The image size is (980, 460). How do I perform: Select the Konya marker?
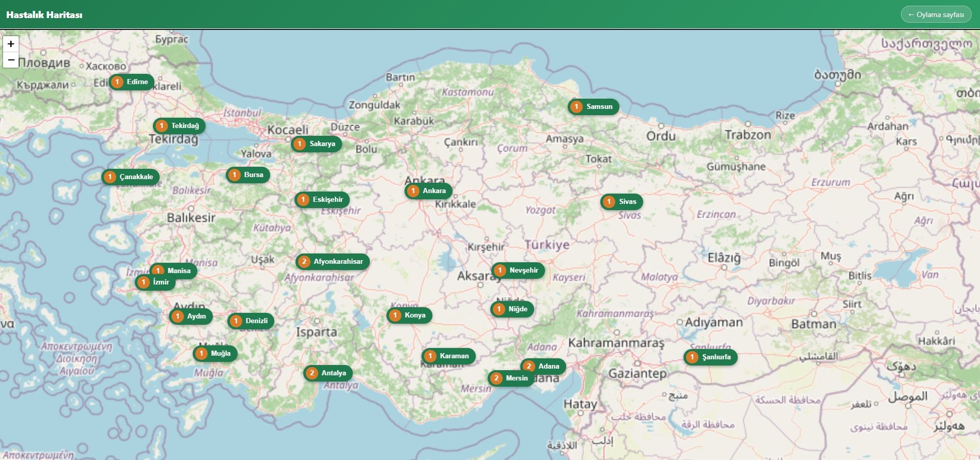(x=409, y=315)
